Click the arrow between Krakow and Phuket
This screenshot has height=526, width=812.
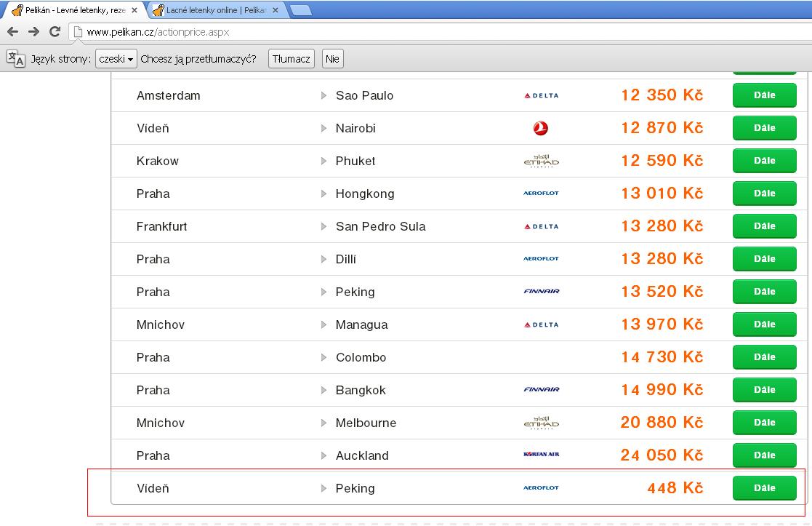pos(323,161)
